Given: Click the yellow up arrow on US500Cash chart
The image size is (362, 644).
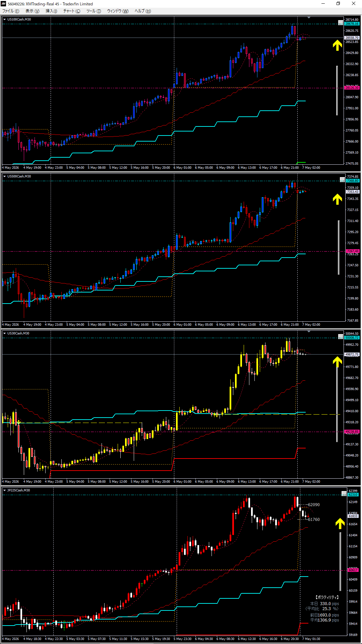Looking at the screenshot, I should pos(337,199).
